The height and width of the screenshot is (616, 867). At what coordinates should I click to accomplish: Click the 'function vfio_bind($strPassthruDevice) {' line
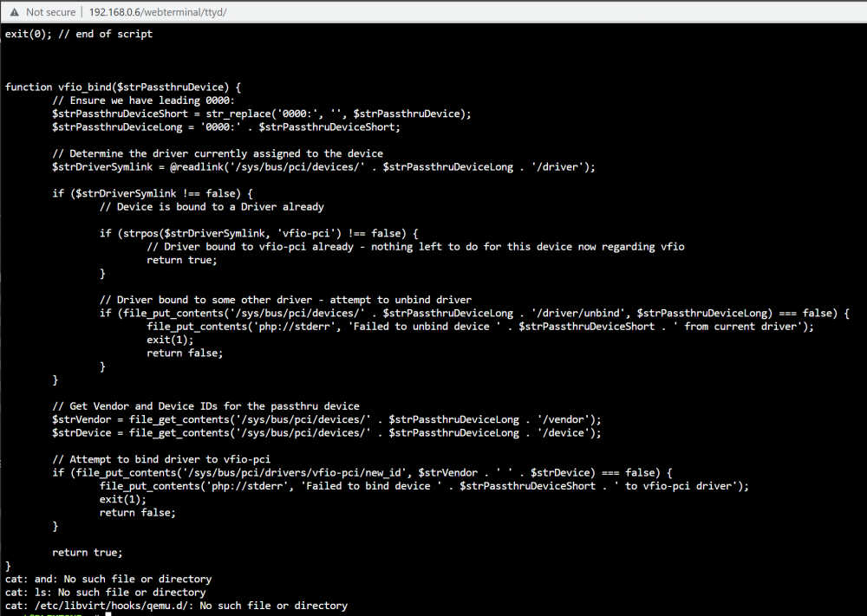point(123,87)
